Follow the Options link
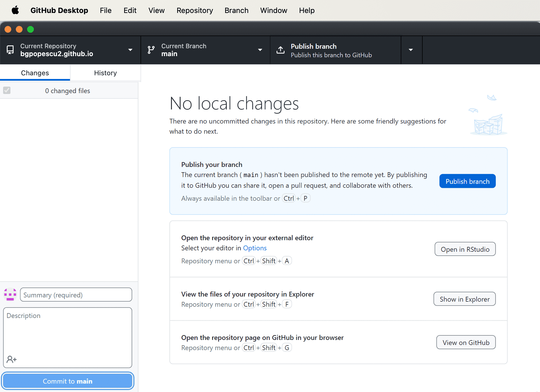Viewport: 540px width, 392px height. pos(254,248)
